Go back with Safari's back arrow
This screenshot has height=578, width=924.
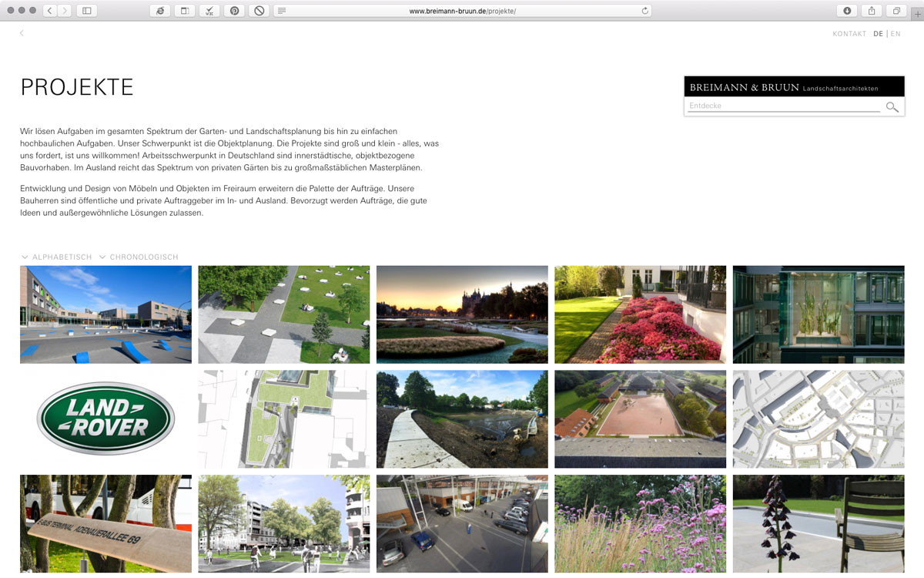point(50,11)
